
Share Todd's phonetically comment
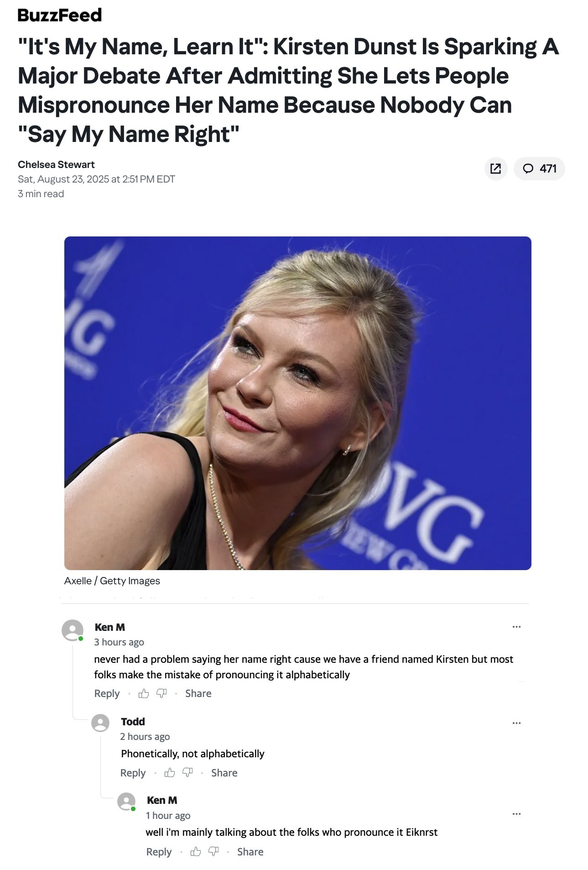[x=224, y=772]
